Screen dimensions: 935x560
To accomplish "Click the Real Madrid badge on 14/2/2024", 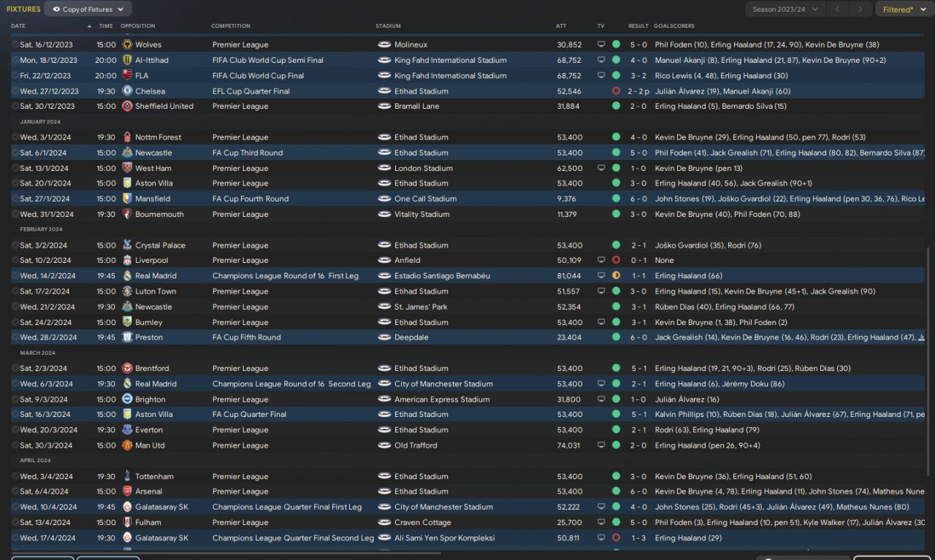I will [x=128, y=276].
